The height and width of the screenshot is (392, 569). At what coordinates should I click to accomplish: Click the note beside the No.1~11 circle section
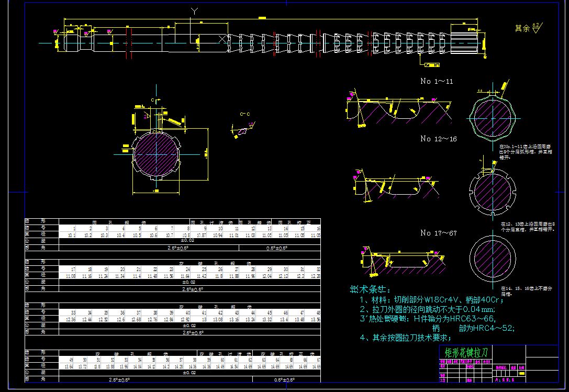pos(526,152)
